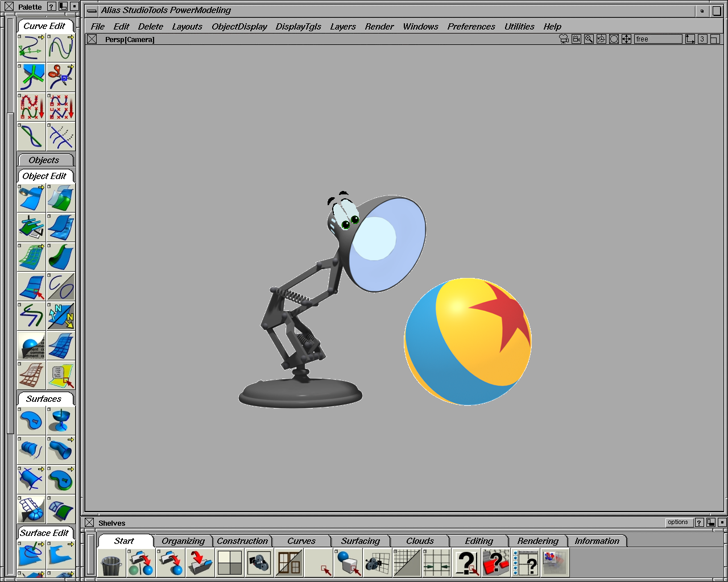Click the Palette question mark help button

pyautogui.click(x=52, y=7)
